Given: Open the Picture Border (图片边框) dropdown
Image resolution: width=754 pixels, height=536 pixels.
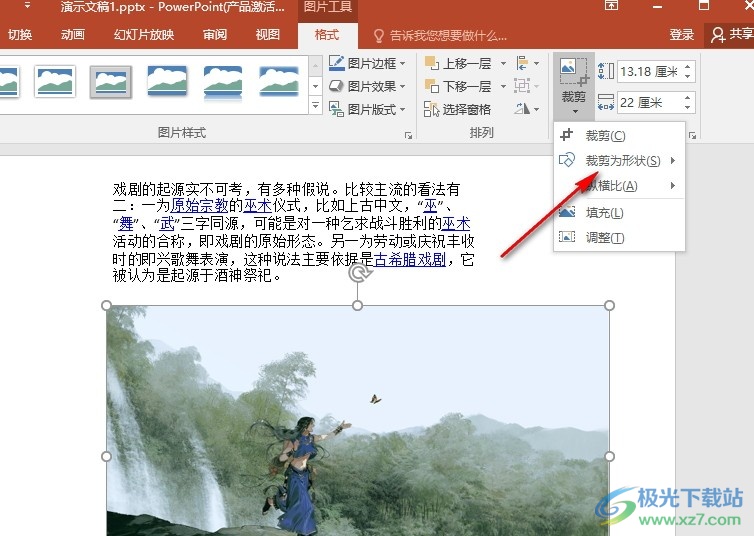Looking at the screenshot, I should tap(367, 63).
